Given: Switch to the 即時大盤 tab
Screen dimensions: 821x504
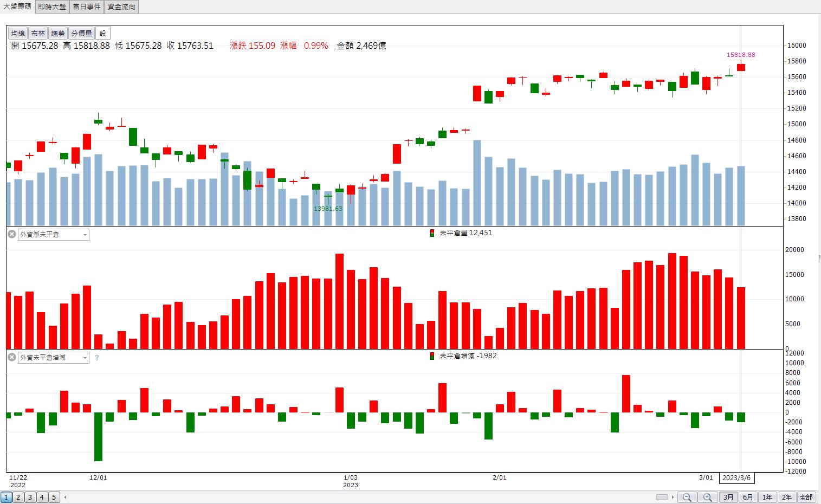Looking at the screenshot, I should tap(52, 7).
